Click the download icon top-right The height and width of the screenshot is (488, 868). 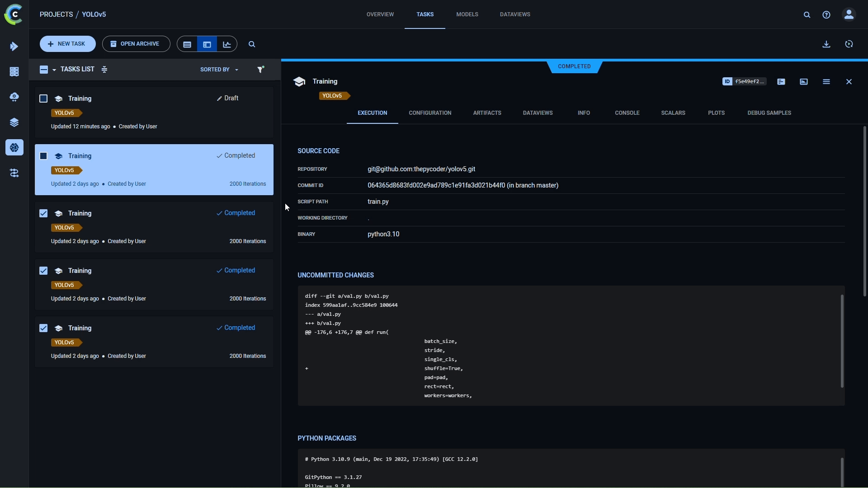click(826, 43)
